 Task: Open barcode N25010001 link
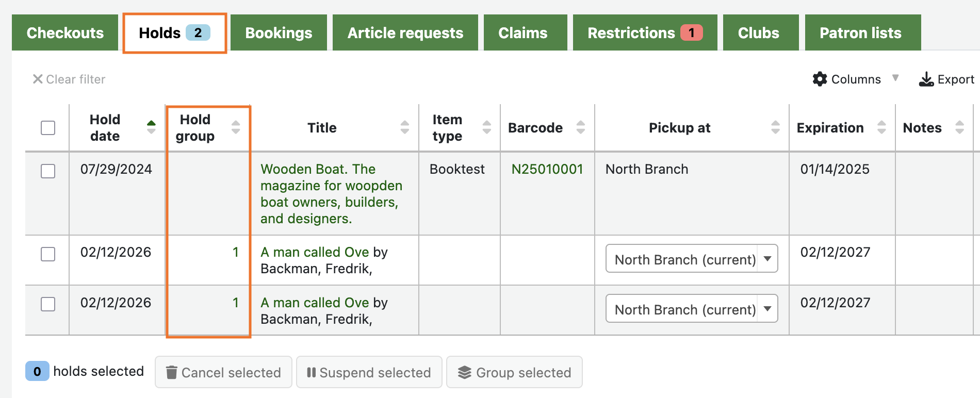point(547,169)
